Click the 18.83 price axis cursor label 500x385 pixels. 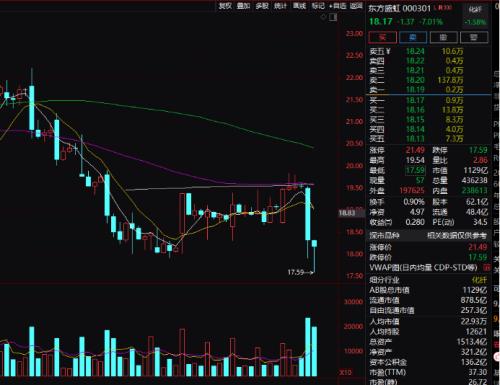[x=347, y=213]
